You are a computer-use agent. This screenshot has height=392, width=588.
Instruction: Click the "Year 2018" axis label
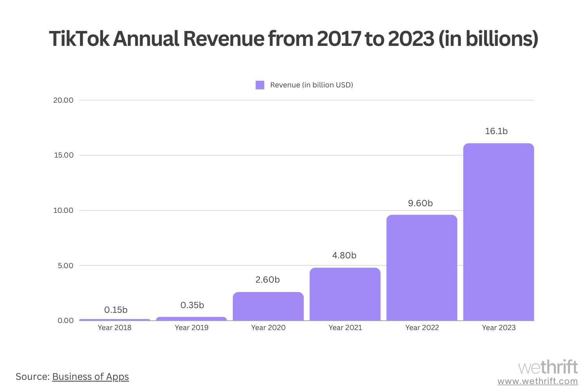tap(114, 328)
